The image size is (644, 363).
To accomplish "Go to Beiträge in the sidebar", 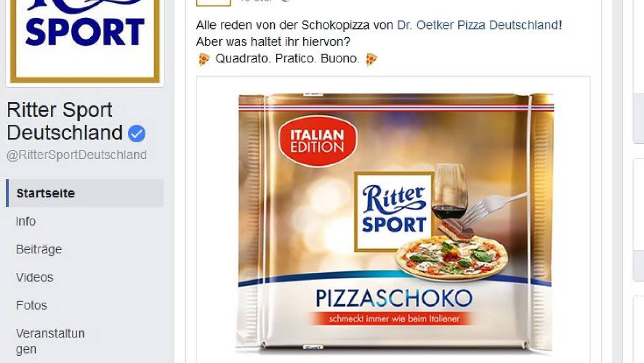I will [39, 249].
